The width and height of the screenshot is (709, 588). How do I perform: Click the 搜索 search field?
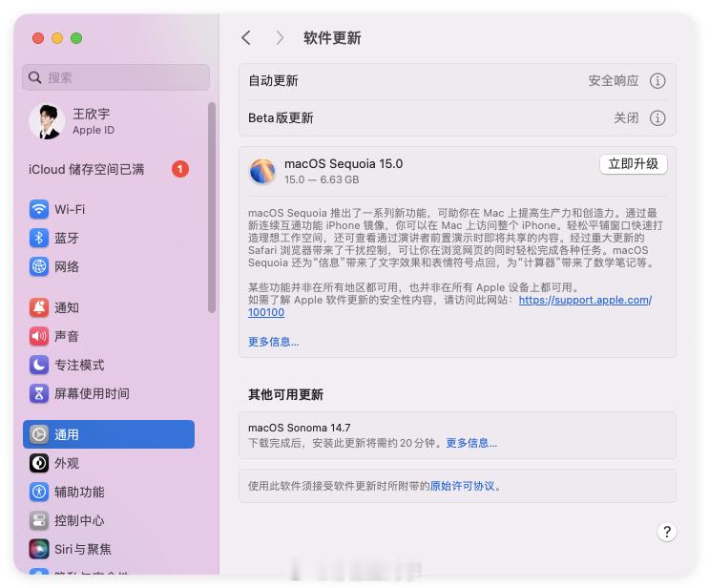[115, 77]
